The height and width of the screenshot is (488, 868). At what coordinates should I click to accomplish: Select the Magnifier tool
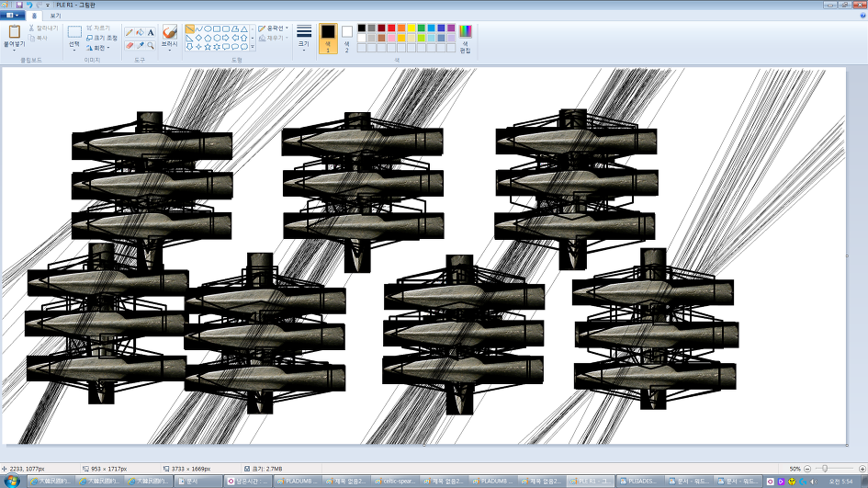(151, 45)
